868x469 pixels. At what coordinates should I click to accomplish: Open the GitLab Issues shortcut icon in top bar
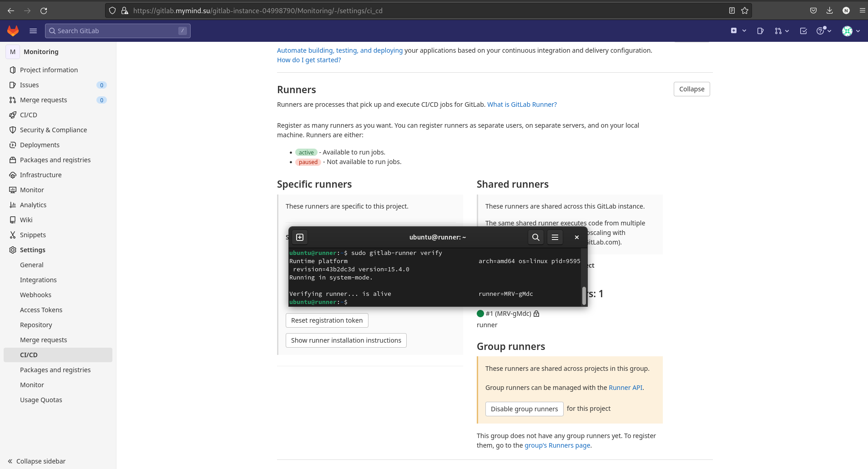click(760, 30)
